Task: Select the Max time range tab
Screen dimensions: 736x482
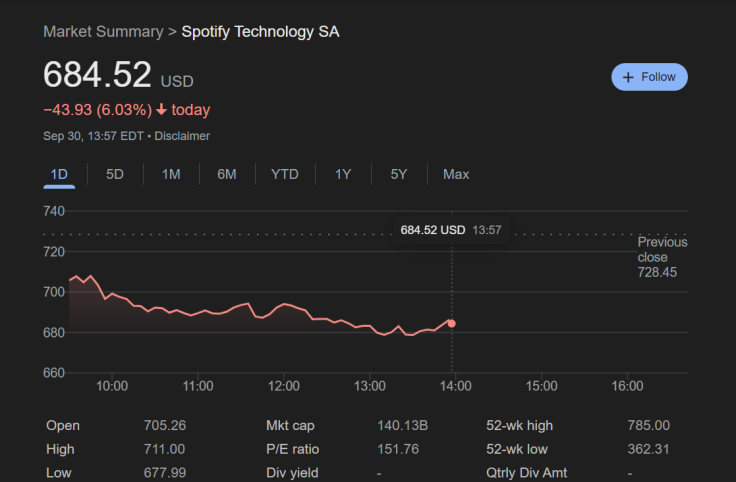Action: 456,174
